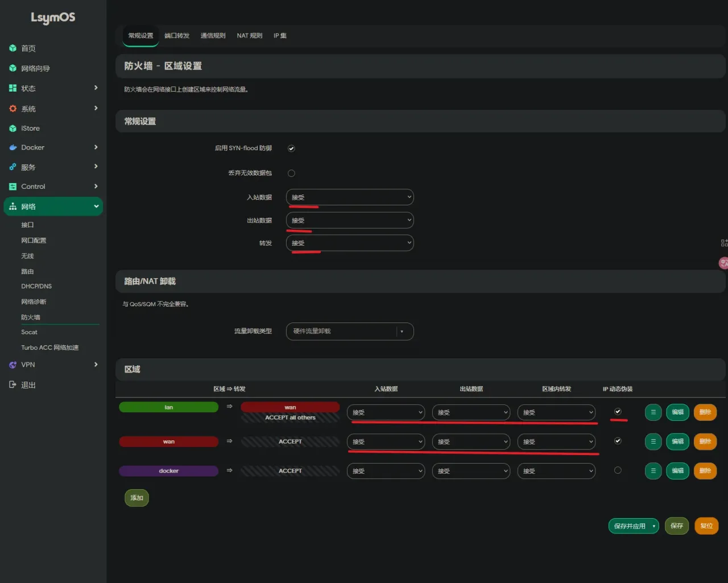Open the flow offloading type dropdown
Screen dimensions: 728x583
[350, 332]
